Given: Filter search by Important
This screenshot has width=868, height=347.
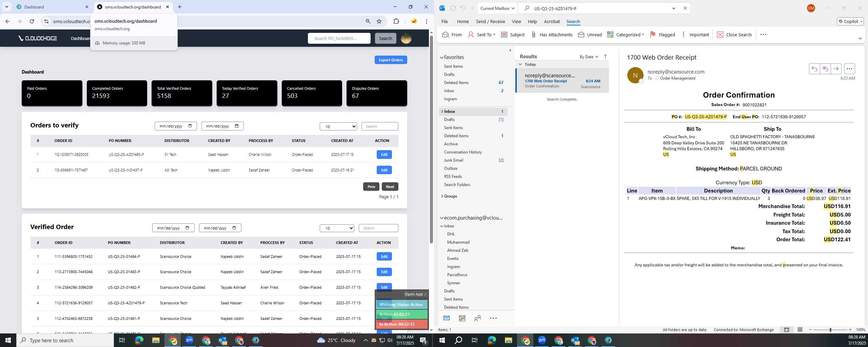Looking at the screenshot, I should (x=695, y=35).
